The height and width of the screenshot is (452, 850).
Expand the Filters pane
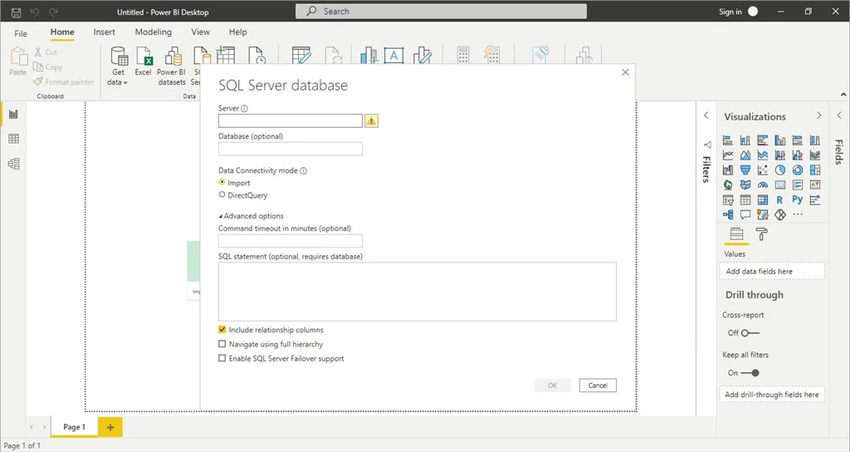pos(706,115)
